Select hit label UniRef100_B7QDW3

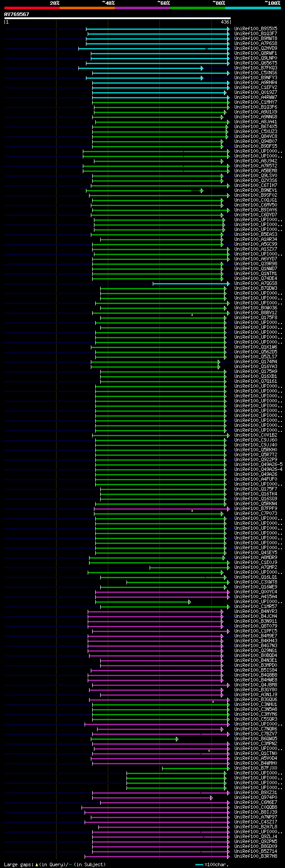point(256,288)
